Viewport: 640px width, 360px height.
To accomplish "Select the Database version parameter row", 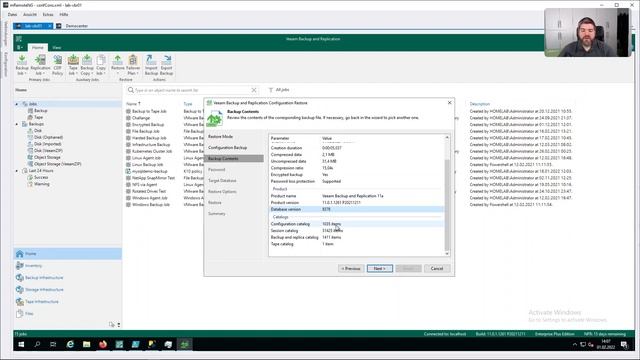I will pyautogui.click(x=356, y=209).
